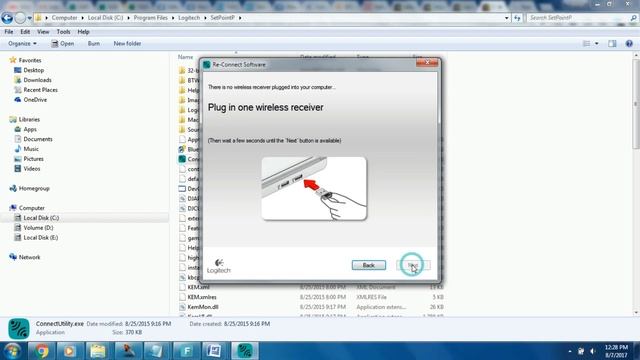Image resolution: width=640 pixels, height=360 pixels.
Task: Open File Explorer taskbar icon
Action: tap(98, 351)
